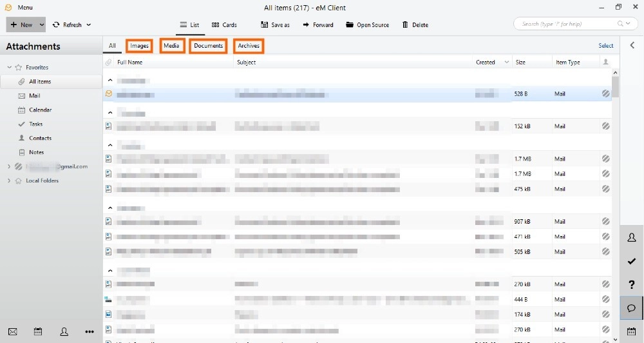This screenshot has width=644, height=343.
Task: Select the 475 kB attachment row
Action: point(357,189)
